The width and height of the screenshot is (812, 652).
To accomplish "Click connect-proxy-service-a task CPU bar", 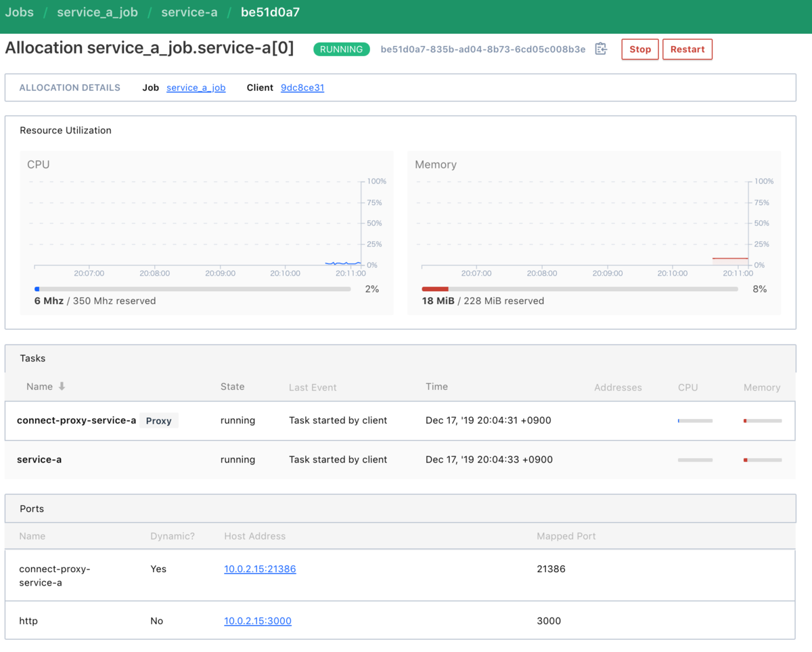I will tap(695, 420).
